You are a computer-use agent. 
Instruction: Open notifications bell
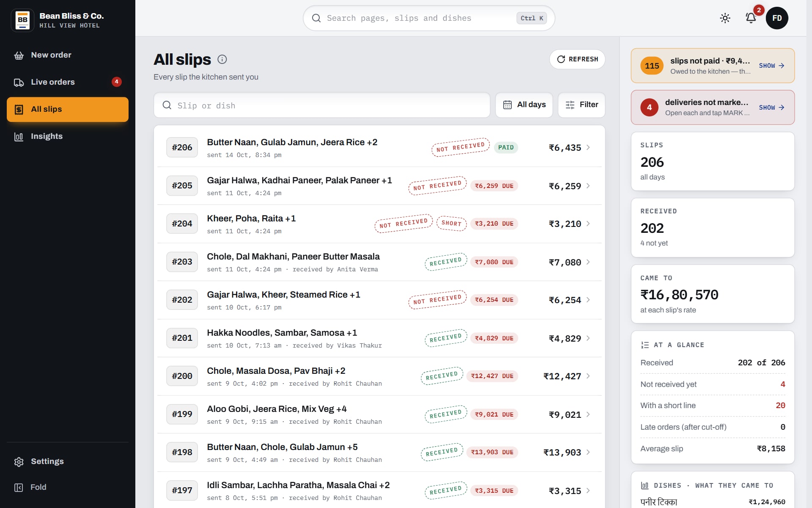point(751,18)
